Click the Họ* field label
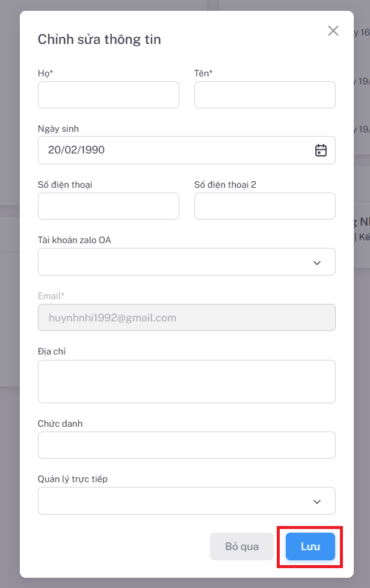This screenshot has height=588, width=370. point(46,73)
